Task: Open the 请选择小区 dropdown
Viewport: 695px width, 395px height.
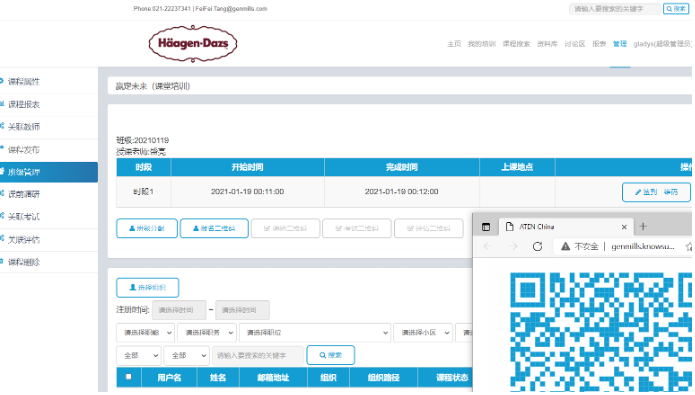Action: (x=423, y=332)
